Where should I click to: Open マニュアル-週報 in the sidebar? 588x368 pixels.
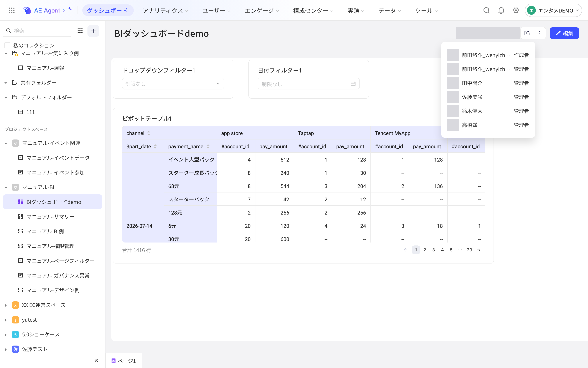(45, 68)
